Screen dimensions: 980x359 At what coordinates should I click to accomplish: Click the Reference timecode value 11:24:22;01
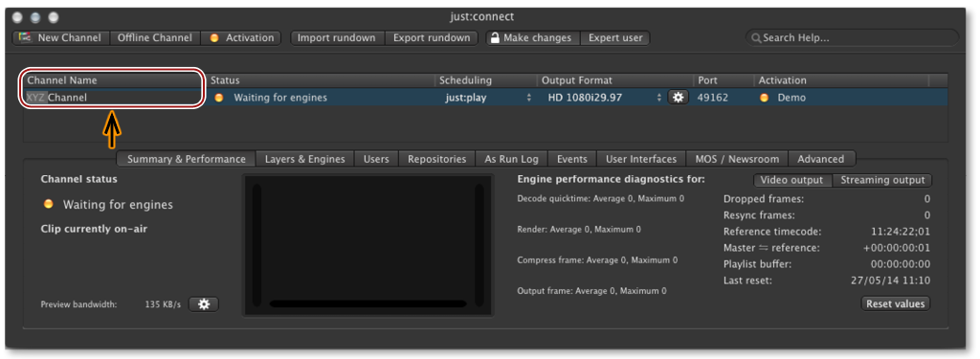[901, 232]
